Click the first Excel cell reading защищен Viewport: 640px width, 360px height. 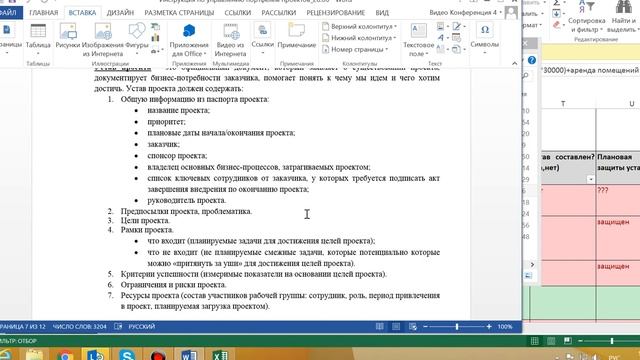click(618, 238)
